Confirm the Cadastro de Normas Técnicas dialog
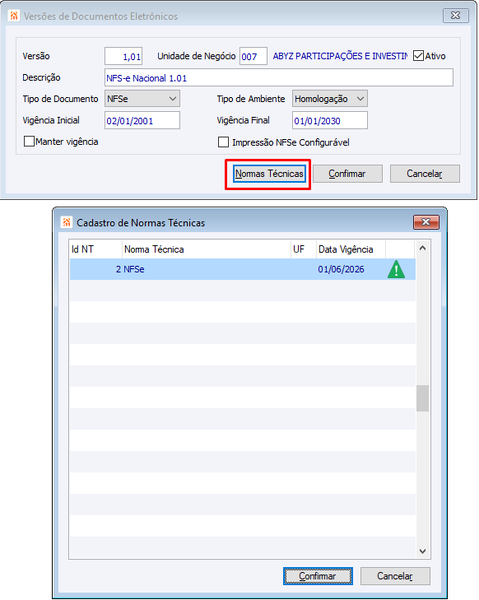The height and width of the screenshot is (600, 479). (318, 576)
